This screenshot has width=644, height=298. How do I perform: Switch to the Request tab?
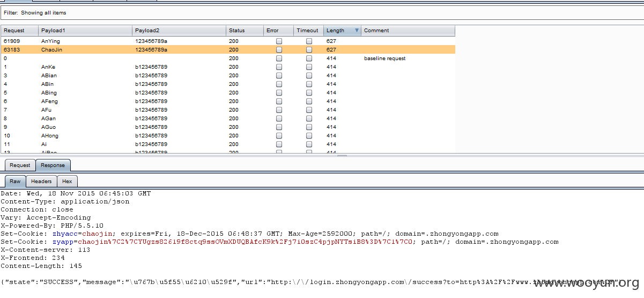20,165
